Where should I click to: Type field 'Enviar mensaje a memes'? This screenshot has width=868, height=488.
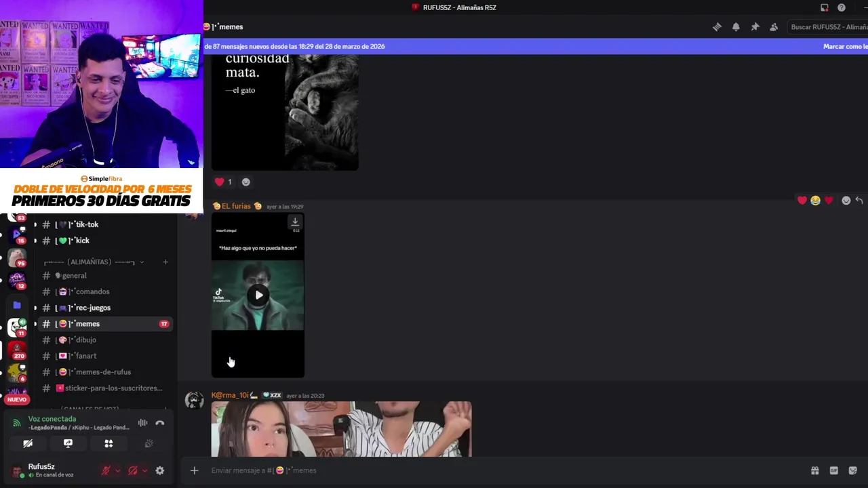point(502,470)
